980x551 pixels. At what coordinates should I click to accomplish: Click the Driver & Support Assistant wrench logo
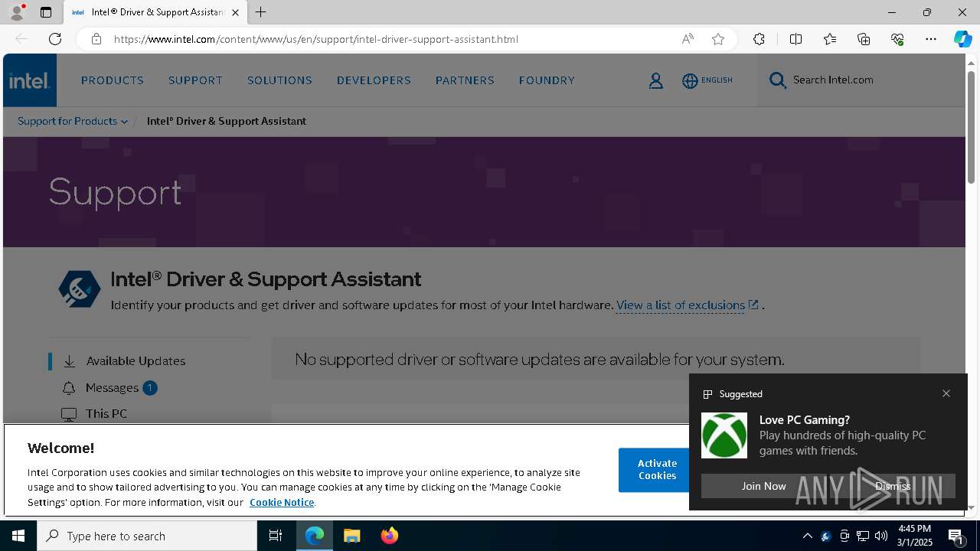click(x=80, y=289)
